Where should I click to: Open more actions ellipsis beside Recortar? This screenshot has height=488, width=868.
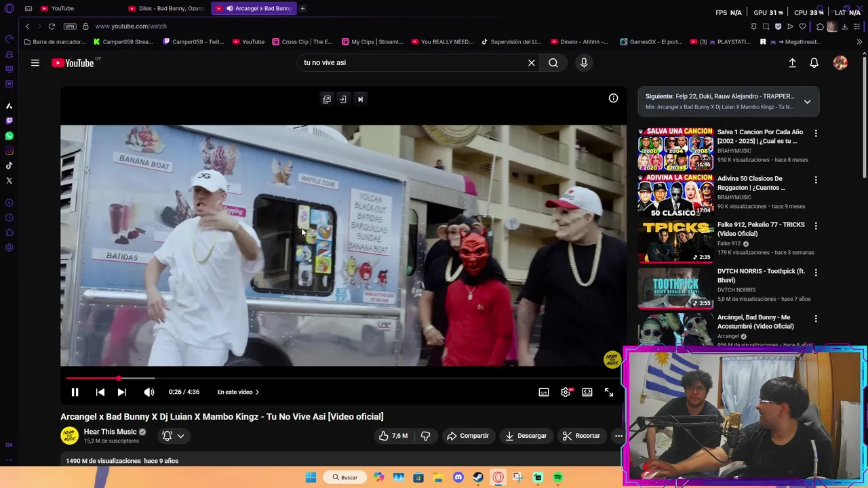coord(618,436)
